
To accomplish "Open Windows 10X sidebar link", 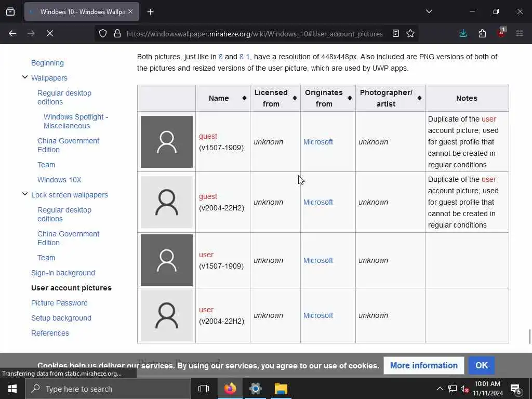I will pyautogui.click(x=59, y=180).
